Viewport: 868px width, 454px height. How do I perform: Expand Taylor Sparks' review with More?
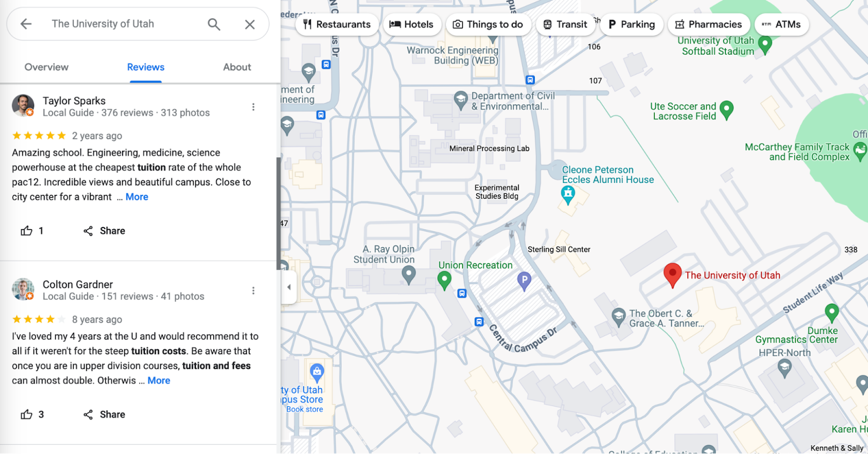pyautogui.click(x=137, y=197)
